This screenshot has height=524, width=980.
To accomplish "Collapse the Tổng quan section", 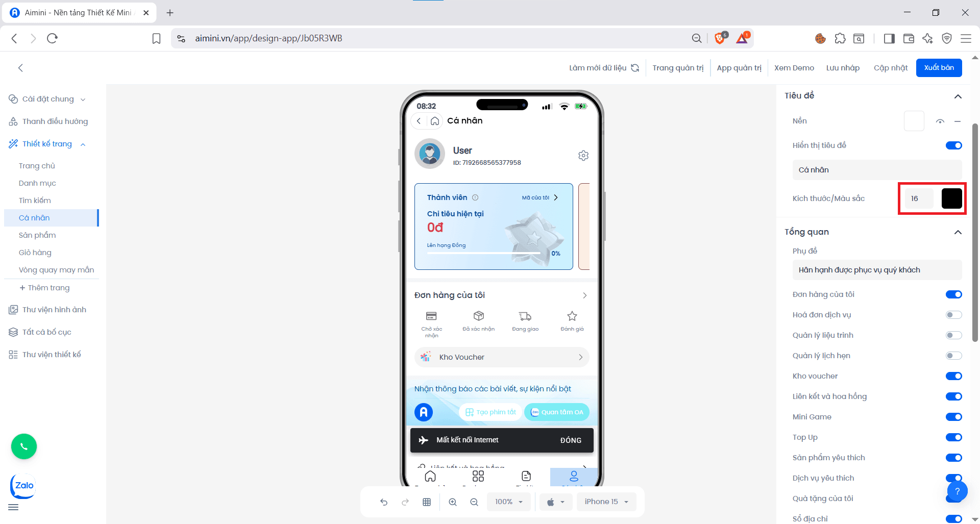I will click(x=958, y=232).
